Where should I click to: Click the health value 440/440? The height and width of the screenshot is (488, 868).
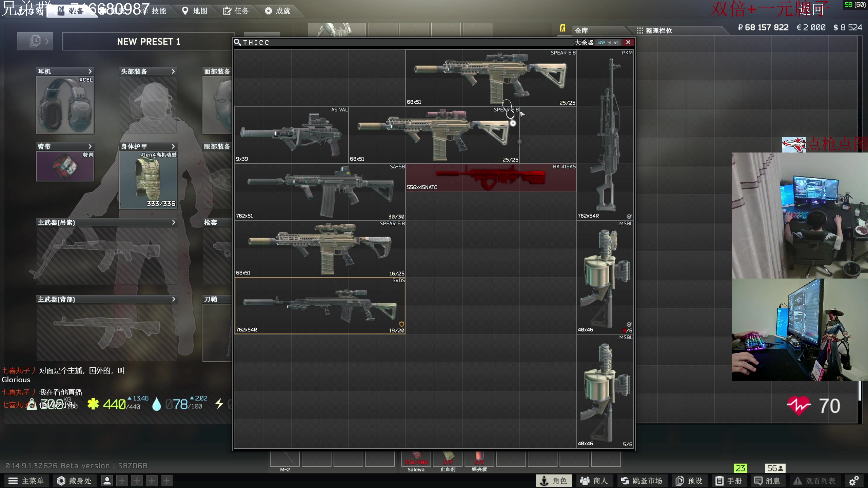[x=121, y=404]
